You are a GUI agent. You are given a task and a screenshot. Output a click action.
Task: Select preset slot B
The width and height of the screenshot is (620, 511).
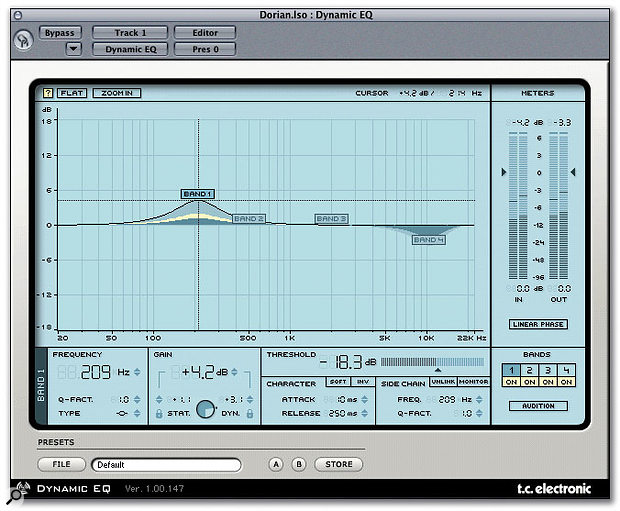tap(299, 464)
